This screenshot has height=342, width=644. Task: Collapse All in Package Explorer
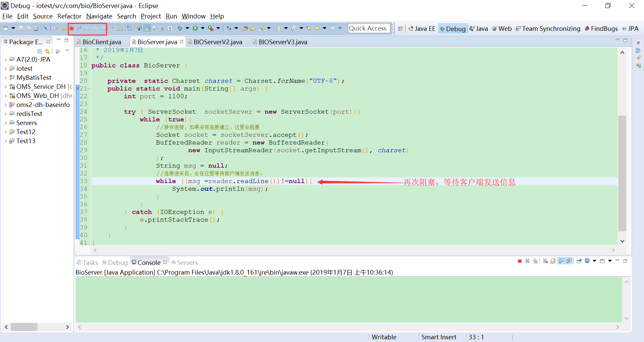click(x=40, y=51)
